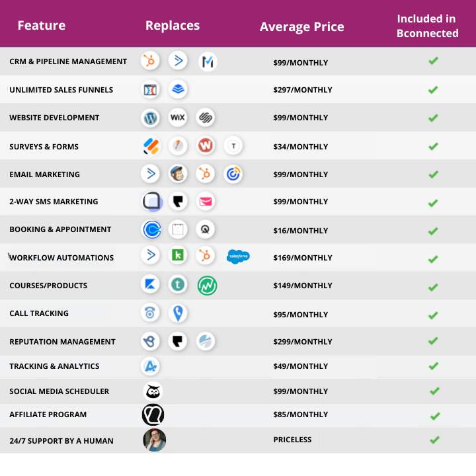Select the Kajabi icon in Courses/Products row
476x476 pixels.
tap(151, 285)
